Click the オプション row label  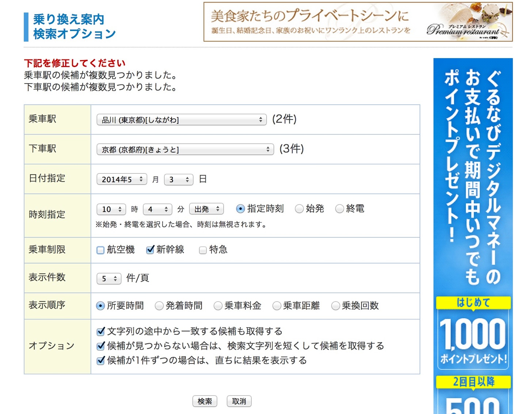[x=52, y=346]
